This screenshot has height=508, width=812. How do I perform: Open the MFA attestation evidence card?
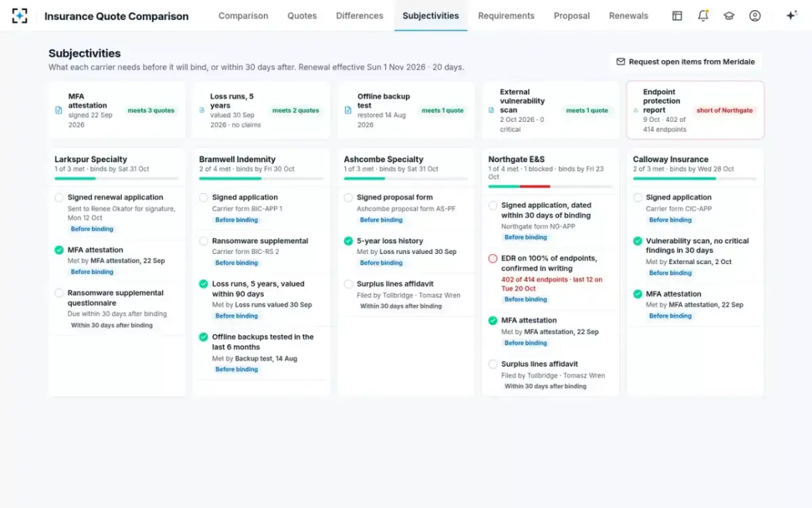coord(117,110)
